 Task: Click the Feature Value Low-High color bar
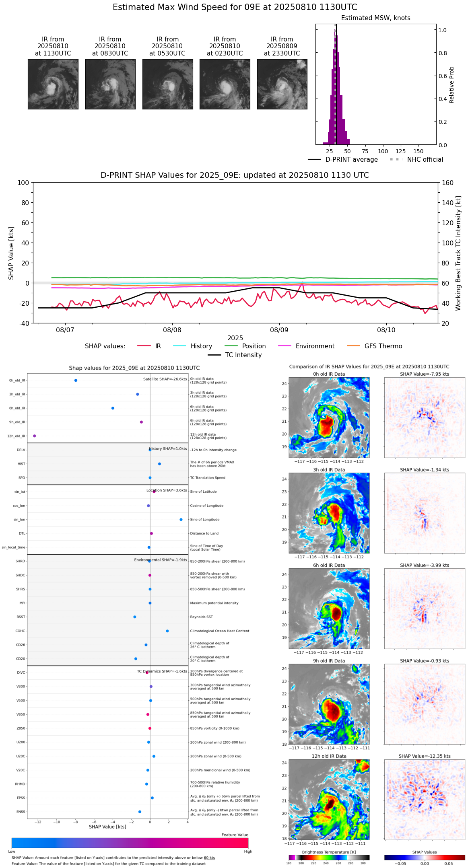click(x=130, y=843)
